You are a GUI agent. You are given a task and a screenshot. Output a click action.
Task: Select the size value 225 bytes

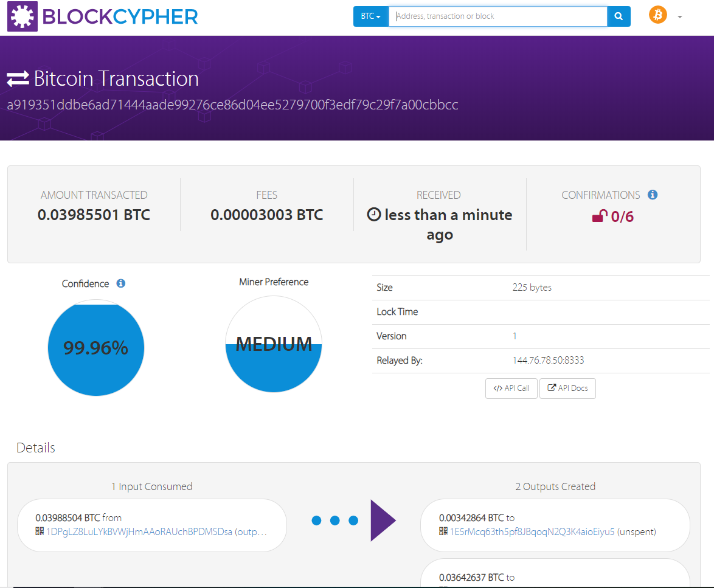pos(532,288)
